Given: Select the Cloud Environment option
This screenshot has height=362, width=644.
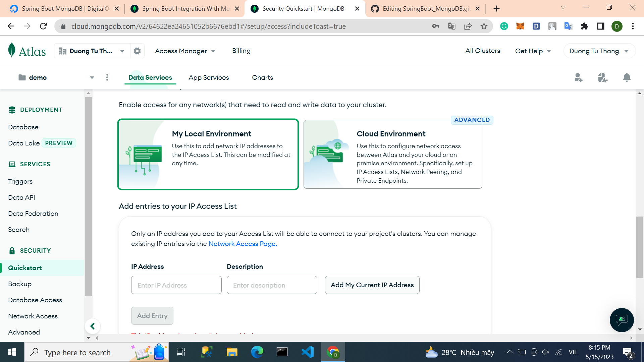Looking at the screenshot, I should 392,154.
